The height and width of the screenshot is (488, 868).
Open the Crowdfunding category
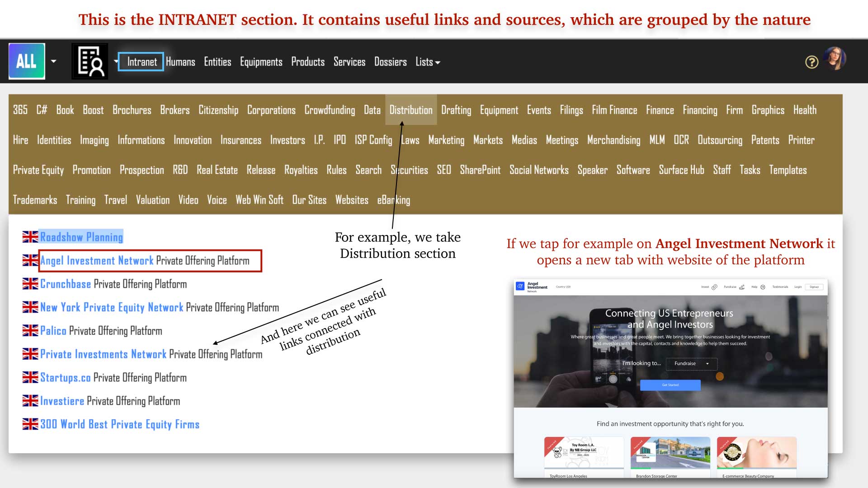pos(330,110)
